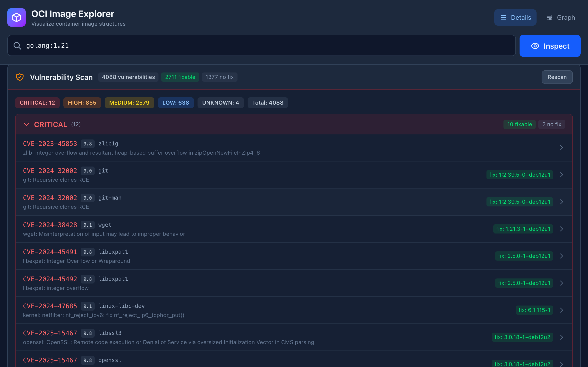Click the eye icon in Inspect button
Image resolution: width=588 pixels, height=367 pixels.
click(x=535, y=46)
